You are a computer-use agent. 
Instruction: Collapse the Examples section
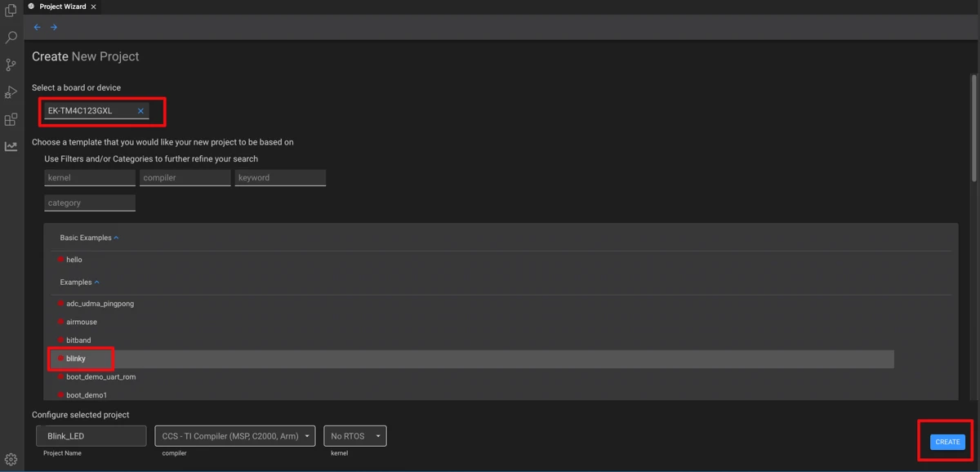tap(97, 283)
